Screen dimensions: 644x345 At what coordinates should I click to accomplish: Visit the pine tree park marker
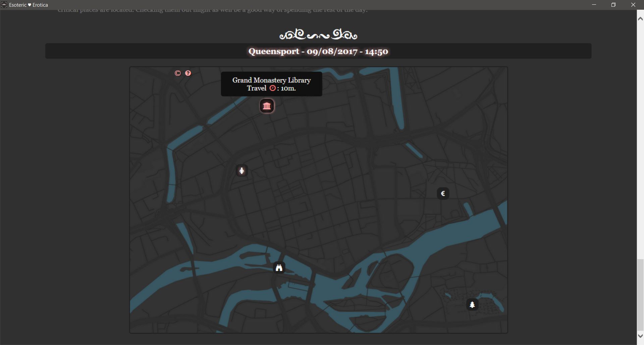[x=472, y=304]
